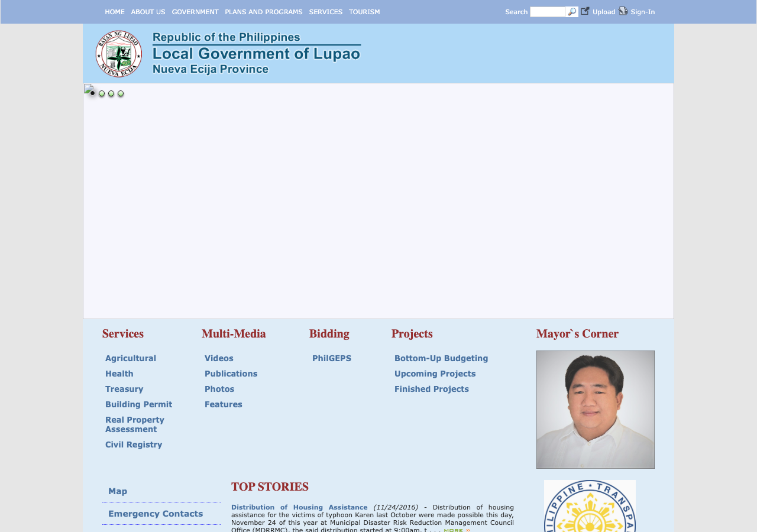The image size is (757, 532).
Task: Select the second slideshow dot
Action: [x=102, y=93]
